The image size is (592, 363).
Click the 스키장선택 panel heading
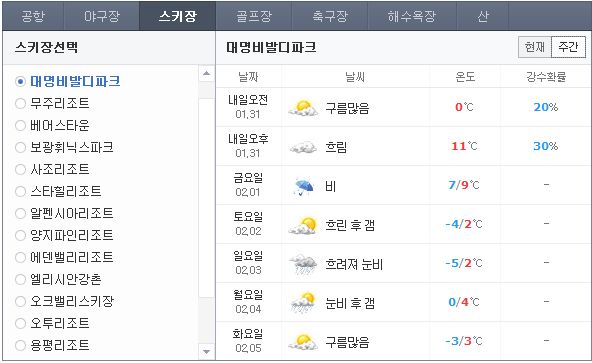coord(46,48)
